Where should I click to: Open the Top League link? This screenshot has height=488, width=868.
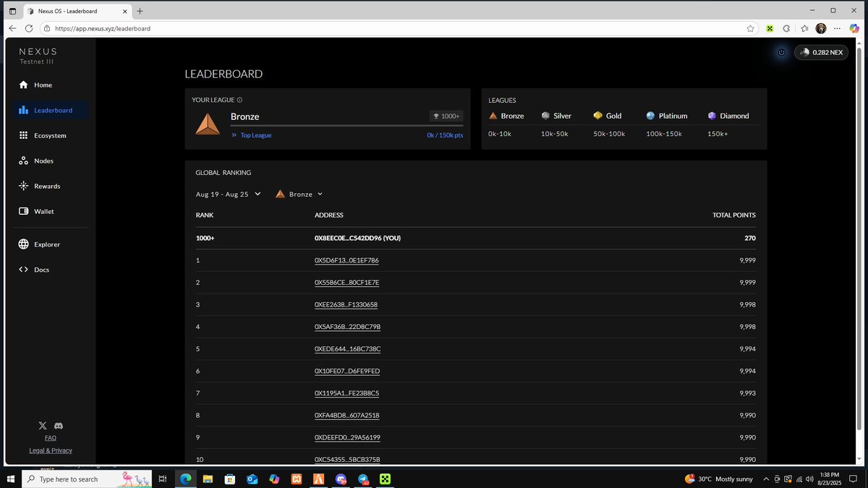252,135
